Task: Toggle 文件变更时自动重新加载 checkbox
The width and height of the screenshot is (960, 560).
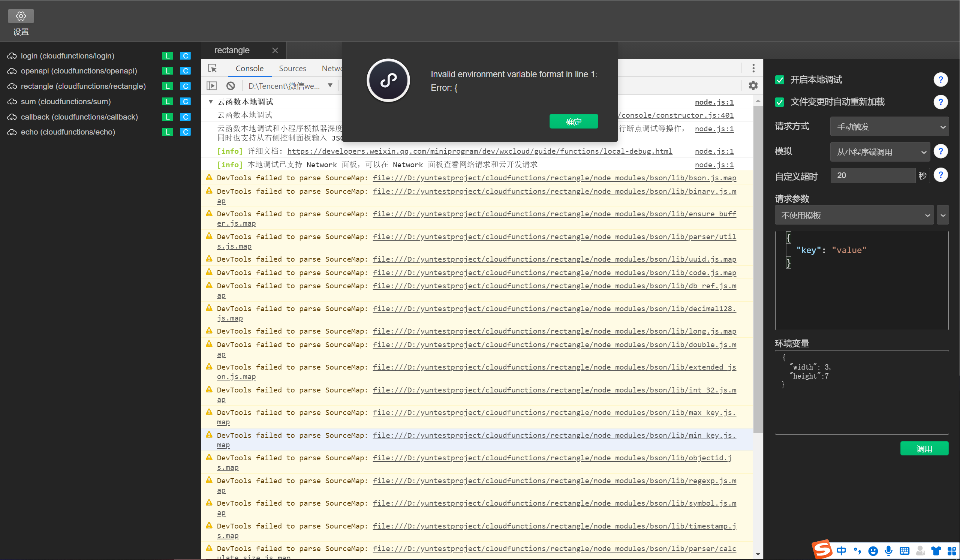Action: (779, 102)
